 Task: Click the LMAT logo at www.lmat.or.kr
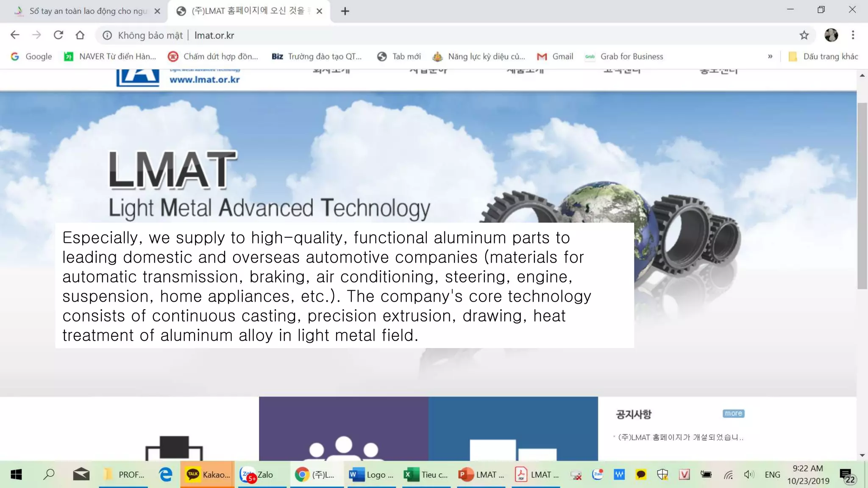pos(178,78)
